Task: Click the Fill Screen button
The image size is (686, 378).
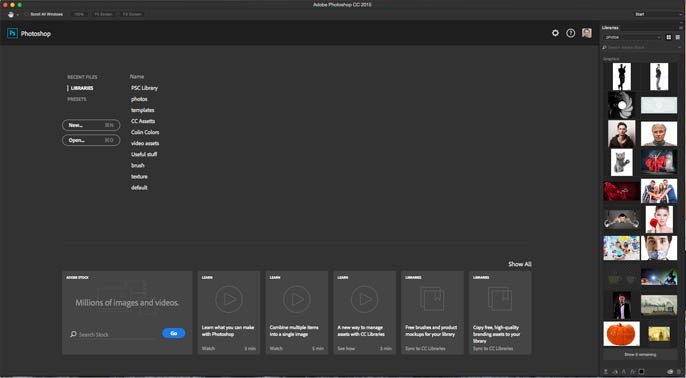Action: pyautogui.click(x=132, y=14)
